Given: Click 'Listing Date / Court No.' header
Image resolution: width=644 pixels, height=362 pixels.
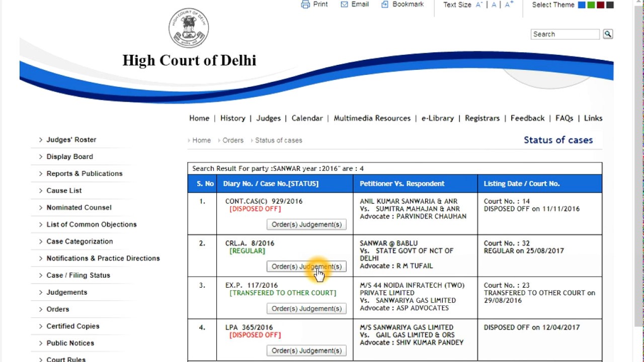Looking at the screenshot, I should pyautogui.click(x=522, y=184).
